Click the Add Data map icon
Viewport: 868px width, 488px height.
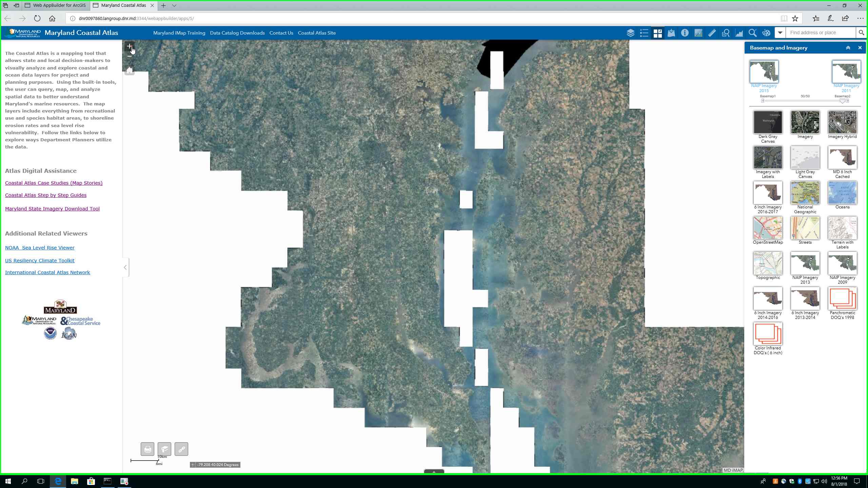click(x=671, y=33)
